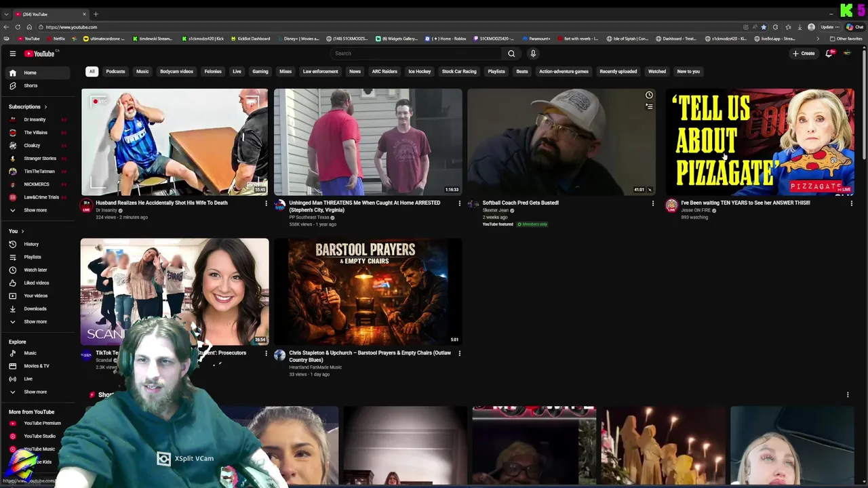
Task: Open the Subscriptions heading chevron
Action: point(45,107)
